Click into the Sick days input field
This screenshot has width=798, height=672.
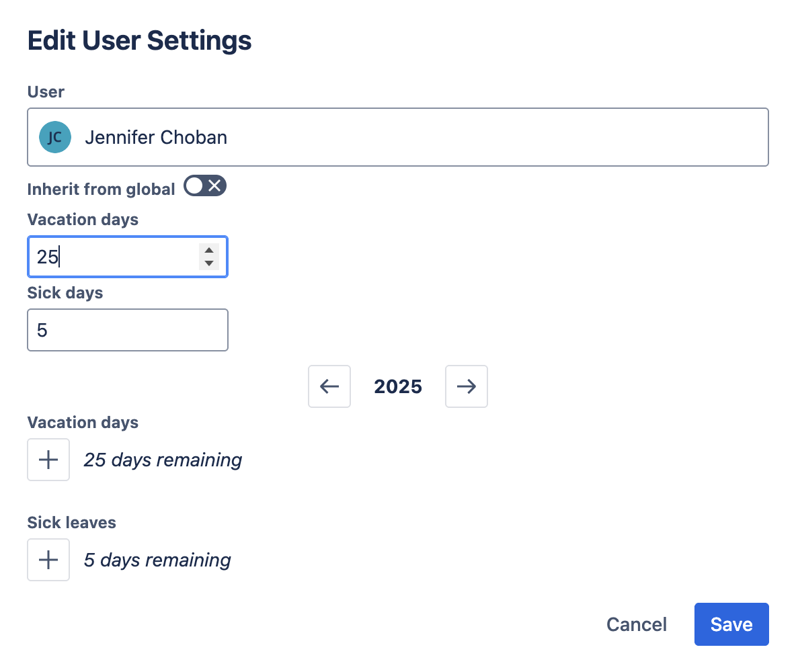coord(128,330)
